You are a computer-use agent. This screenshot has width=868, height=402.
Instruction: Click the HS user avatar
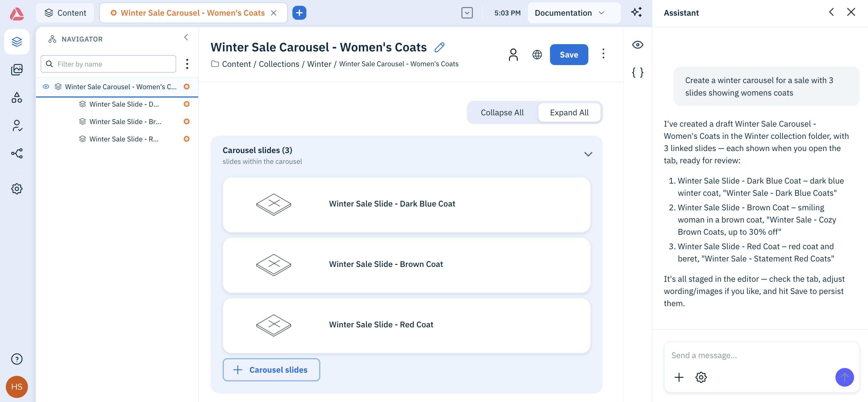17,387
